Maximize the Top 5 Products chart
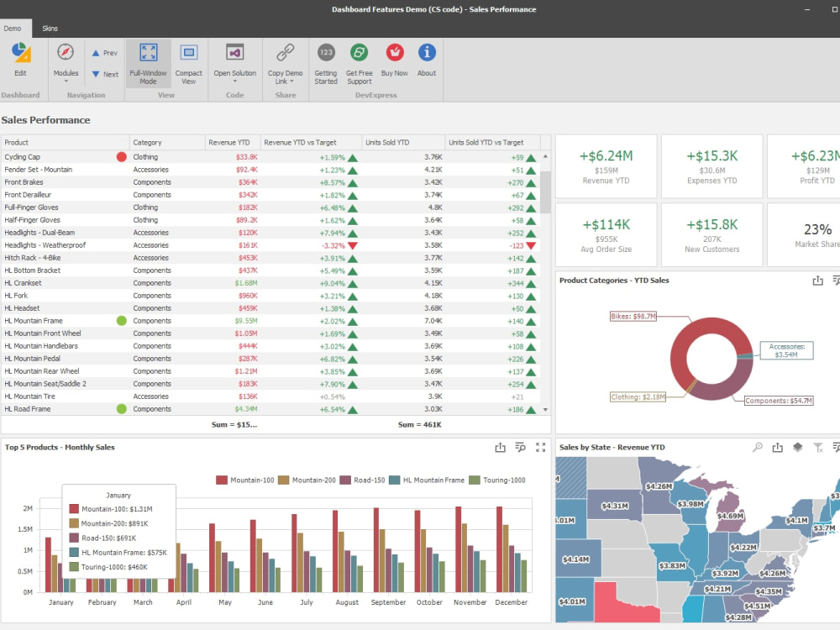This screenshot has width=840, height=630. click(540, 448)
